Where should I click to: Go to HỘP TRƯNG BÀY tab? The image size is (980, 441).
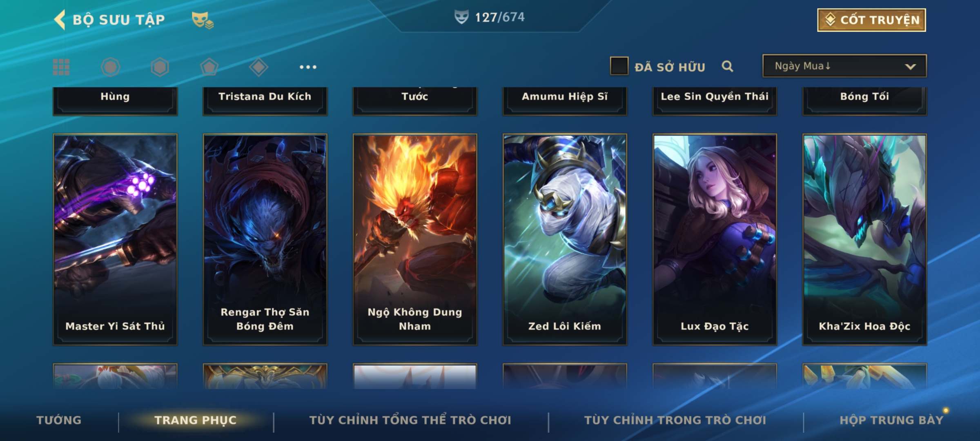(x=891, y=420)
